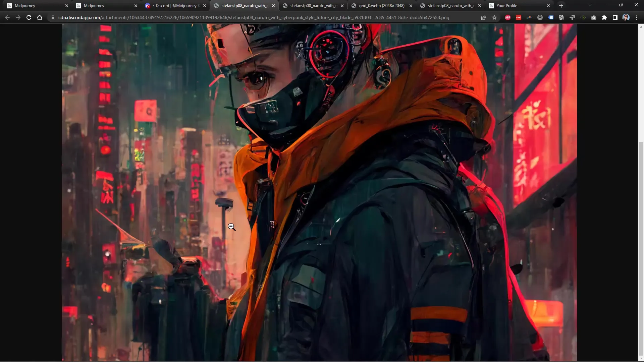This screenshot has width=644, height=362.
Task: Close the grid_0.webp tab
Action: coord(411,6)
